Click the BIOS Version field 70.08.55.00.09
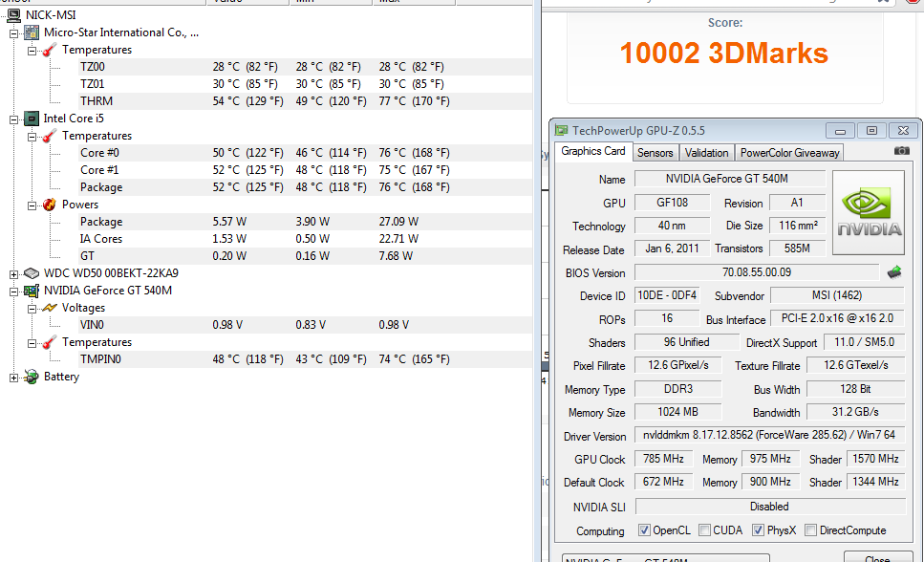 pos(757,272)
